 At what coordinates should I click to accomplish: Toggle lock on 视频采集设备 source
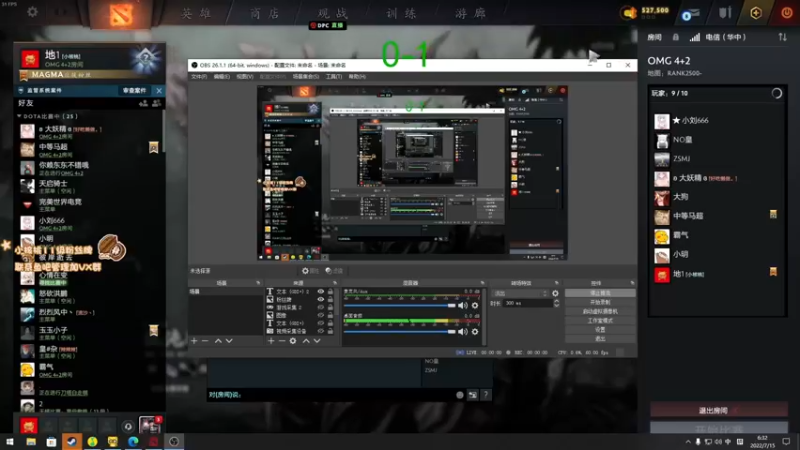330,331
